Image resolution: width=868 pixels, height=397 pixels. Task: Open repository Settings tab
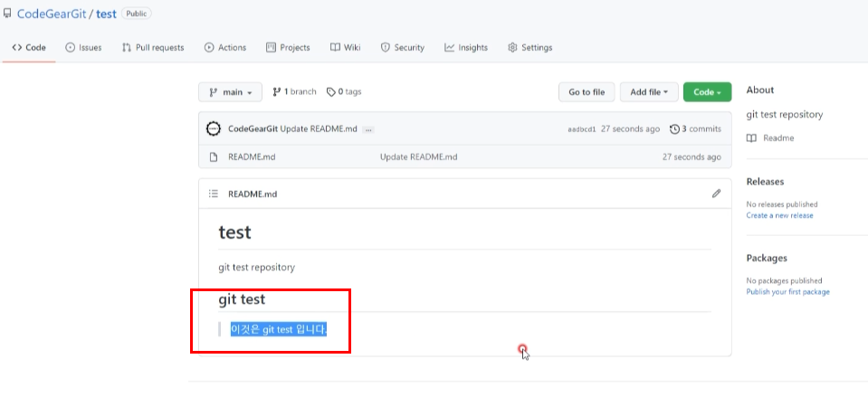tap(530, 48)
